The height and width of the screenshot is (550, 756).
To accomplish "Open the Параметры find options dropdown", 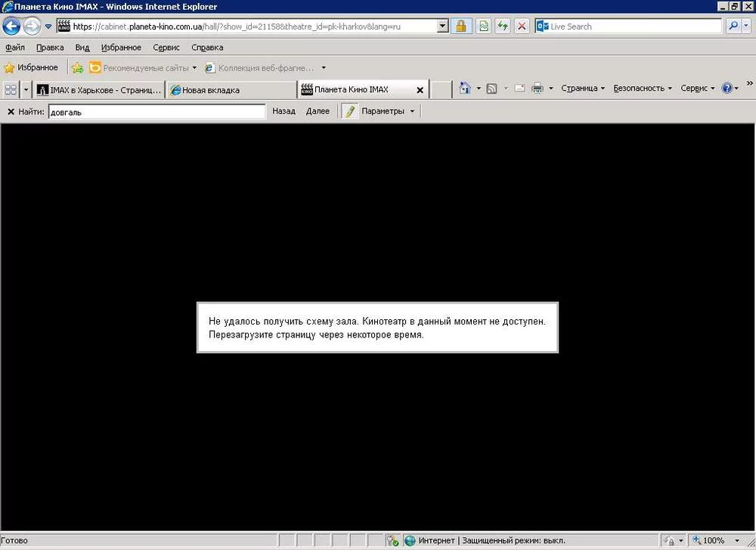I will pos(388,111).
